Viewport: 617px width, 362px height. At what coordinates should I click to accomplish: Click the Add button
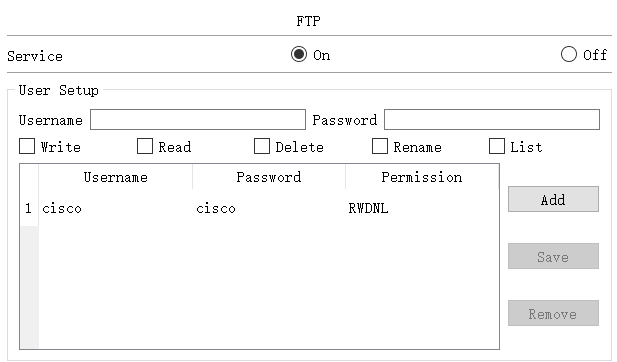(553, 199)
